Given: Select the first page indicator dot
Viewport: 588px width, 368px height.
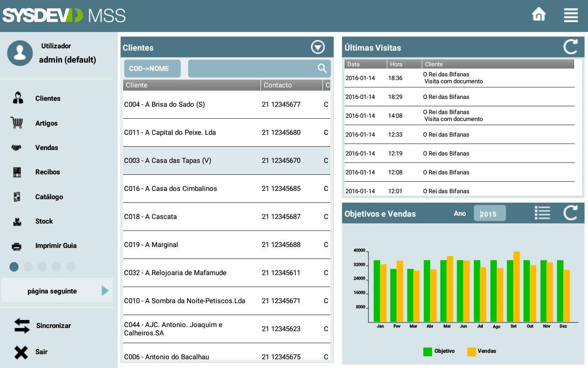Looking at the screenshot, I should [14, 267].
